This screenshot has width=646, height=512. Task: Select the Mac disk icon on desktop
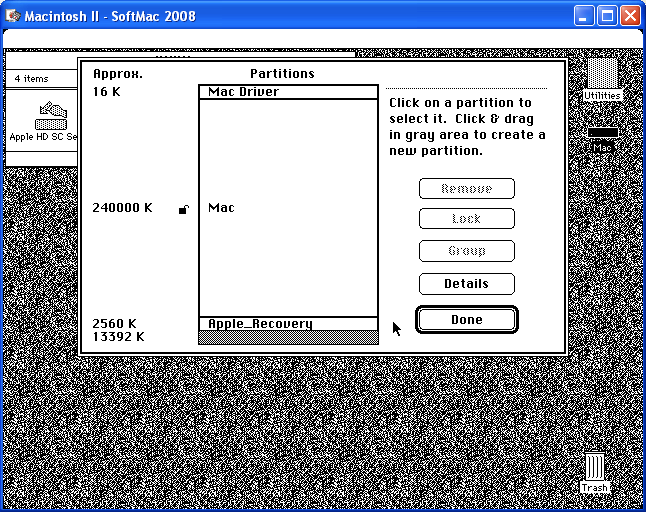pos(602,133)
